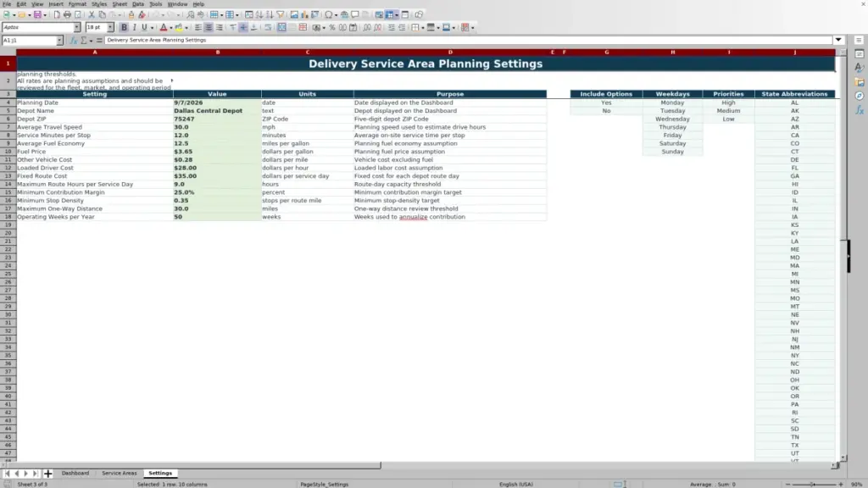This screenshot has height=488, width=868.
Task: Toggle Center Vertically alignment
Action: click(243, 27)
